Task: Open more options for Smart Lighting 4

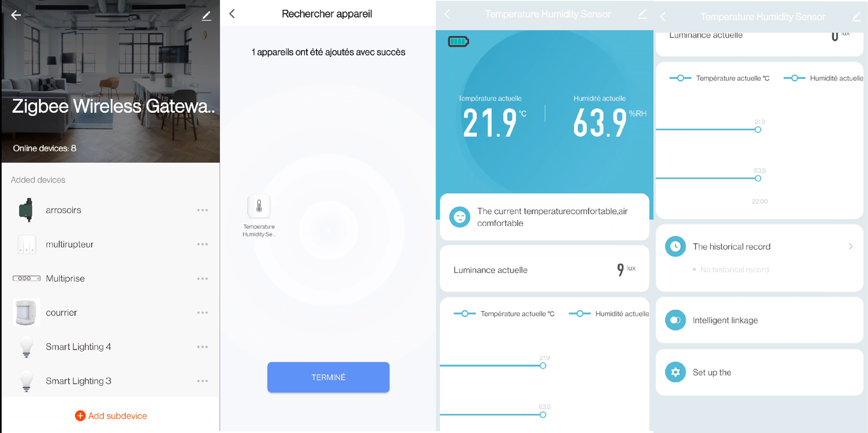Action: pyautogui.click(x=202, y=347)
